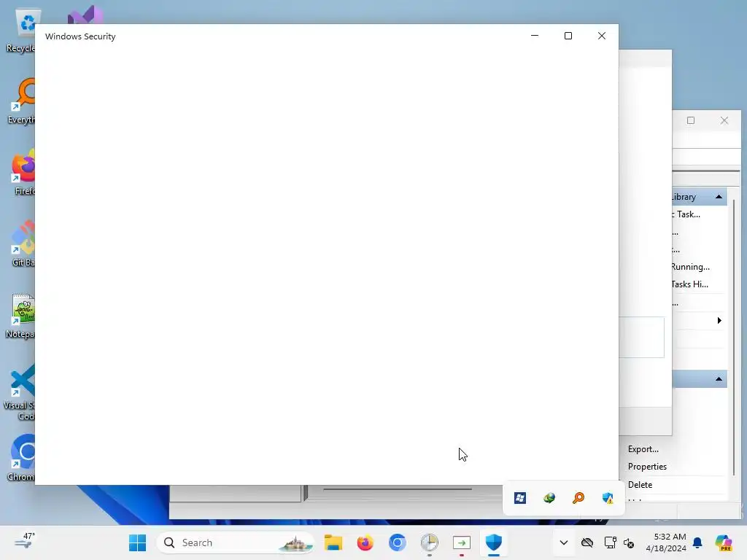Launch Copilot preview from the taskbar

click(x=724, y=542)
